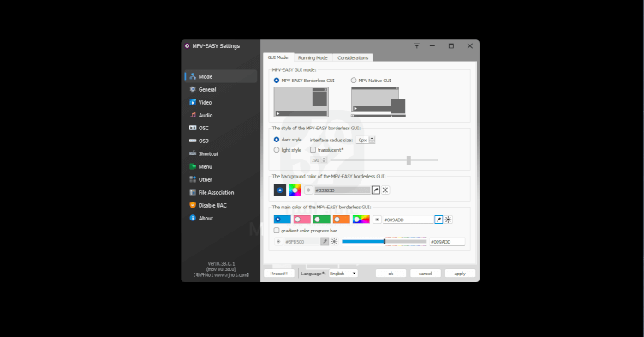Select the green main color swatch

pos(322,220)
